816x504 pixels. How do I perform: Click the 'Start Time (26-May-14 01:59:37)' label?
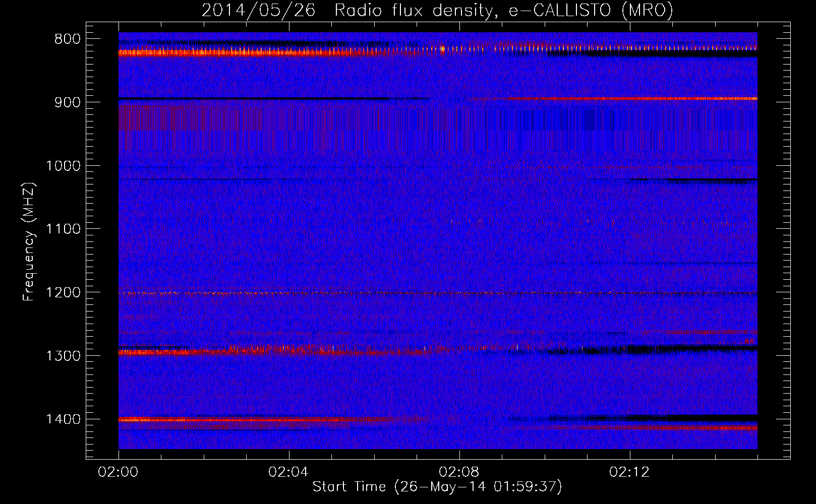[x=437, y=487]
